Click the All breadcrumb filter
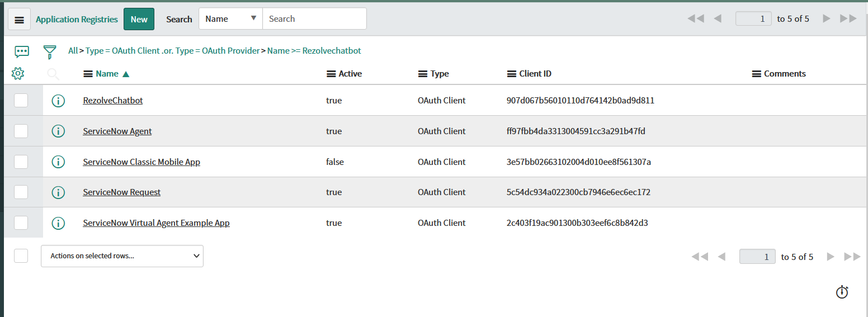868x317 pixels. 73,51
